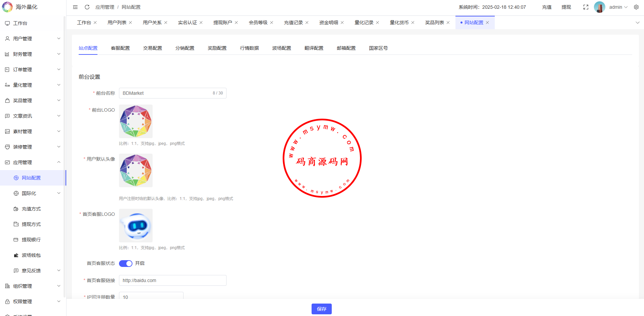Switch to the 波场配置 tab

coord(282,48)
